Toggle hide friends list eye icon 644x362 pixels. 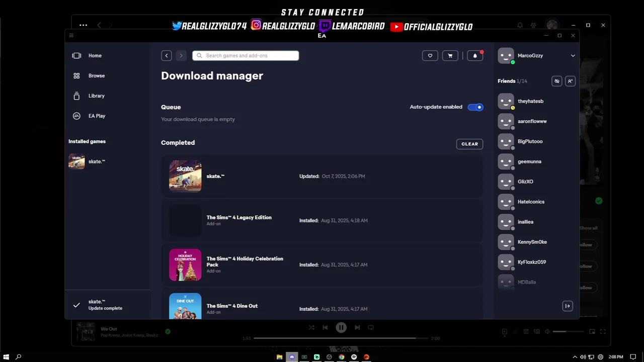(557, 81)
